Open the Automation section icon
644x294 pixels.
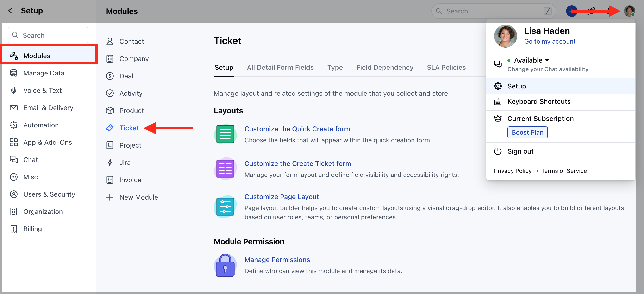pos(13,125)
